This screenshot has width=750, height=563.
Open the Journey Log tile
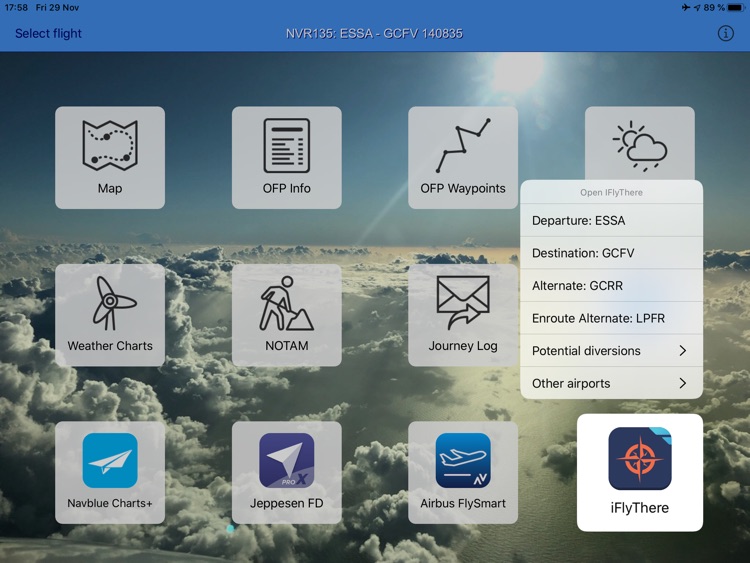coord(463,315)
